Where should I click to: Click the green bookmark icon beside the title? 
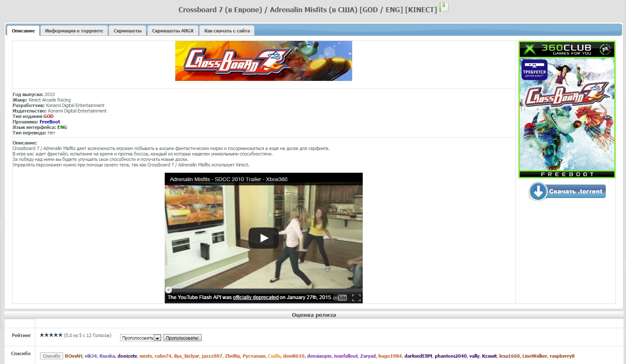tap(444, 7)
